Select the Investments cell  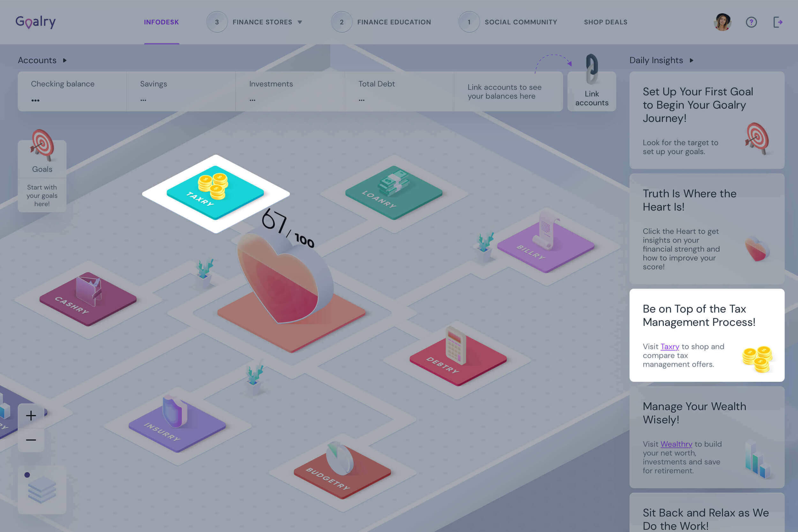coord(290,91)
